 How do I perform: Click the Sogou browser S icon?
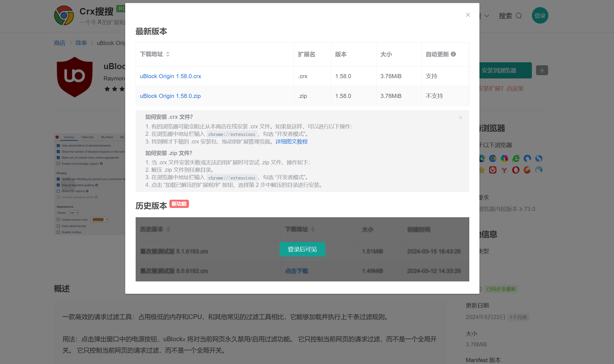[539, 158]
